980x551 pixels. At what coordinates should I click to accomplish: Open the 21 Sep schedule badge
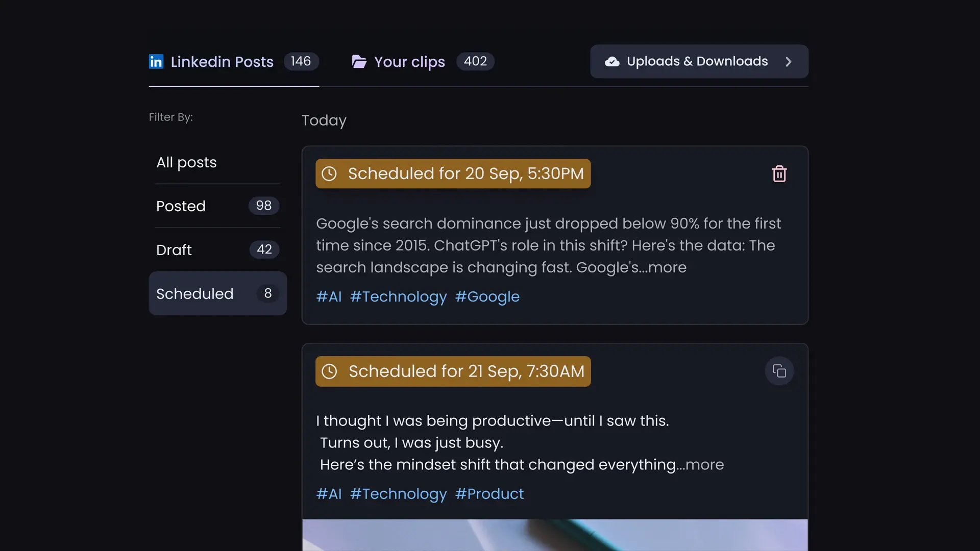coord(453,371)
